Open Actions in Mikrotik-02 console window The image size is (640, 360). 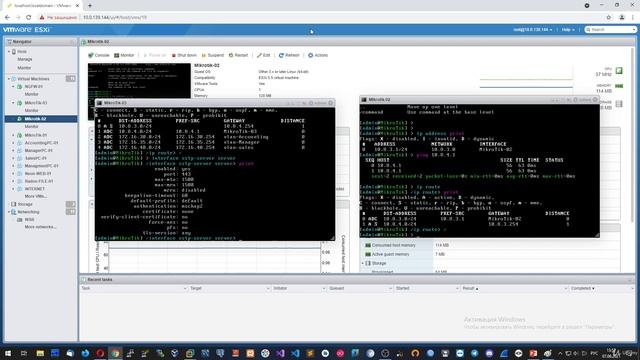tap(582, 100)
